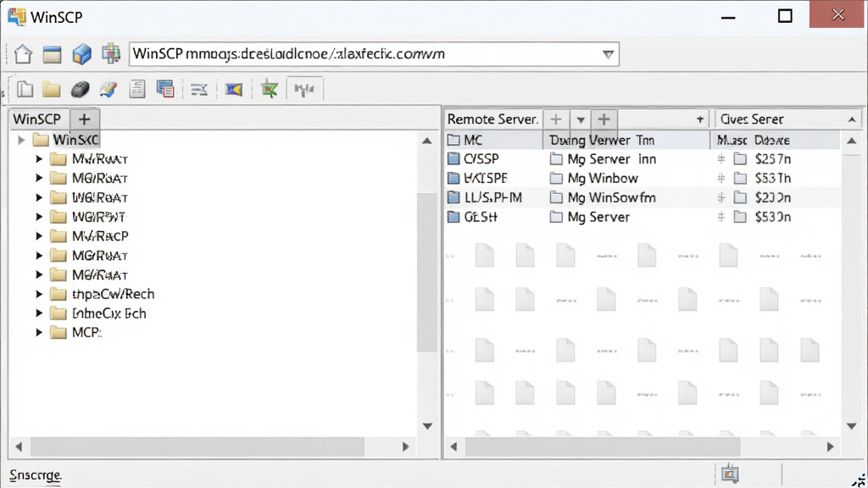
Task: Select the thpaCw/Rech folder in tree
Action: point(113,294)
